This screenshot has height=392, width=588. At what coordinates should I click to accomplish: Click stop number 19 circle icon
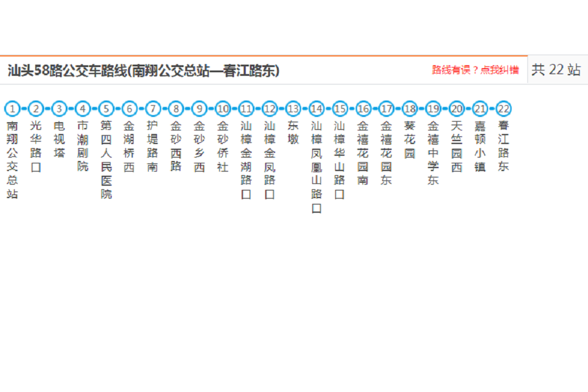433,109
